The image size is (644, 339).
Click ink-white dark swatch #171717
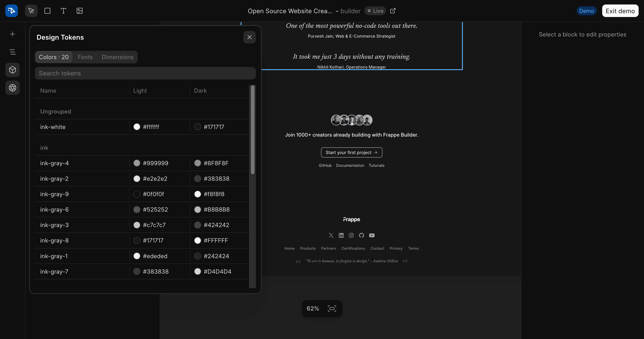[x=197, y=127]
